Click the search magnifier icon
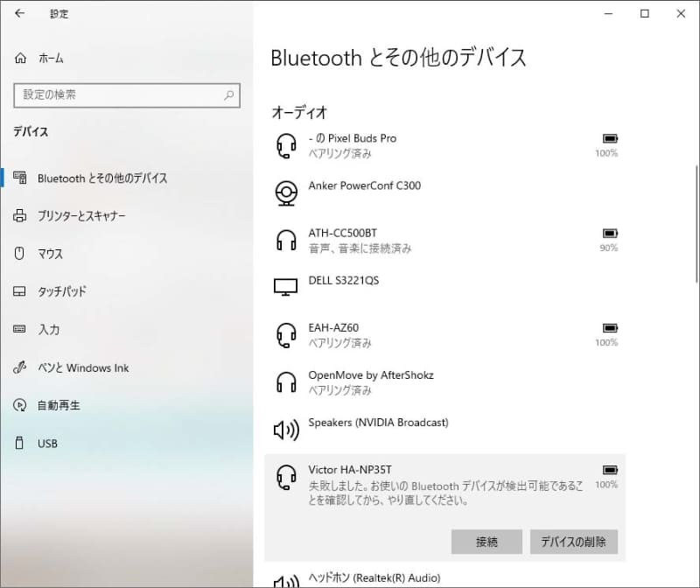The image size is (700, 588). pyautogui.click(x=228, y=94)
